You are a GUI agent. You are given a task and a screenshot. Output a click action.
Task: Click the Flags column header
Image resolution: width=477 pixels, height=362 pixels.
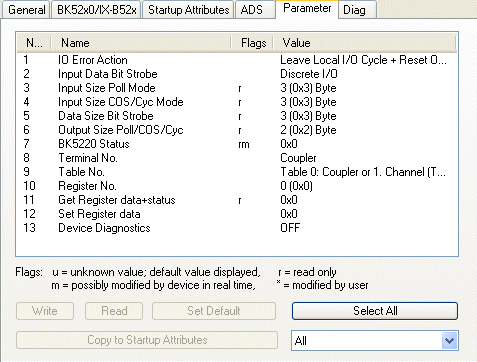(252, 43)
